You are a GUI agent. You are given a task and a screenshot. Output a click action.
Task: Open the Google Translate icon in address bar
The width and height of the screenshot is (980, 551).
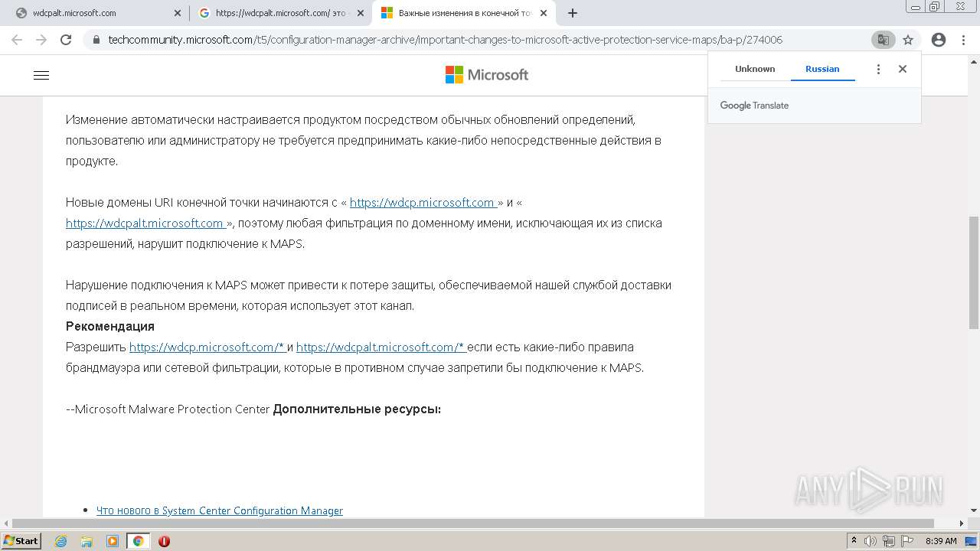tap(883, 40)
